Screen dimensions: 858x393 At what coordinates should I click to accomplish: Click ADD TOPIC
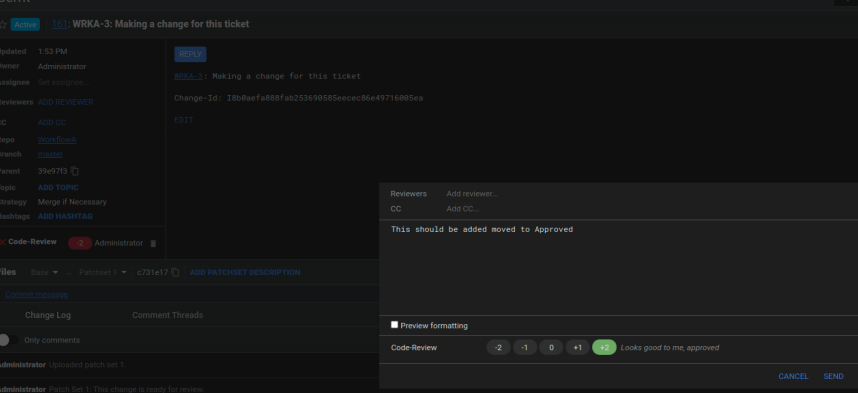(x=58, y=188)
